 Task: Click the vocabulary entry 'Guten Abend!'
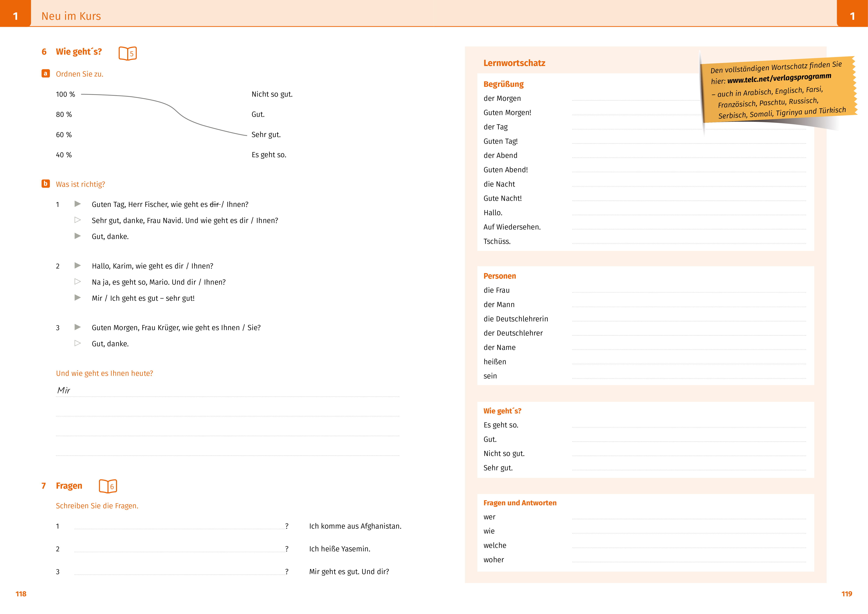pos(506,170)
